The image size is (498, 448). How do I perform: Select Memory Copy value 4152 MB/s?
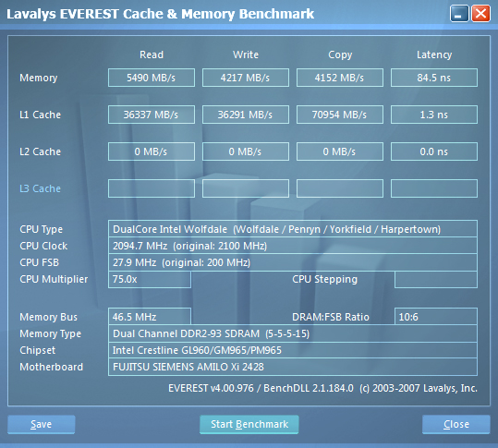point(340,78)
